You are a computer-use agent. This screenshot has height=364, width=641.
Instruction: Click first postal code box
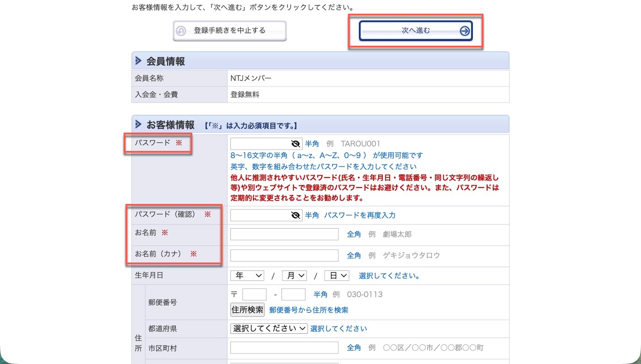point(255,294)
